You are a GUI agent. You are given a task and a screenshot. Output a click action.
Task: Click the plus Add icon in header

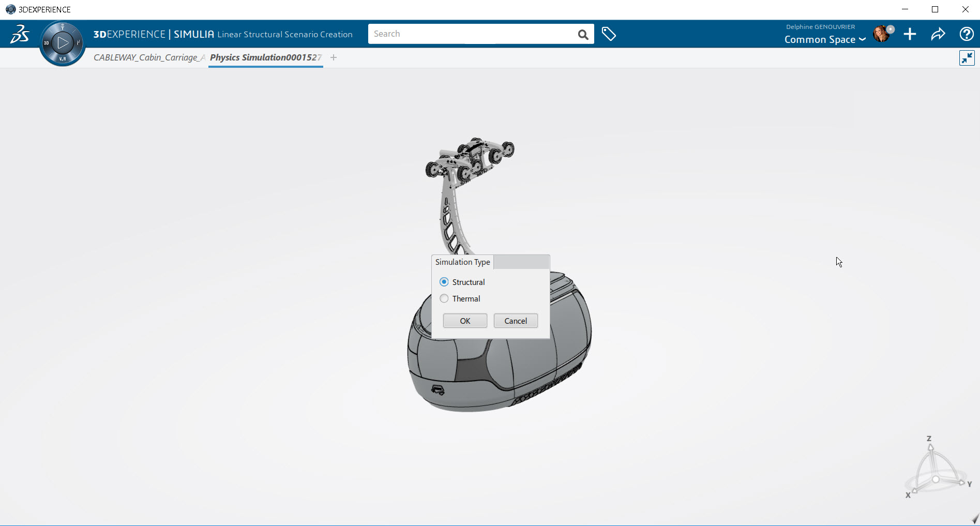(x=910, y=34)
